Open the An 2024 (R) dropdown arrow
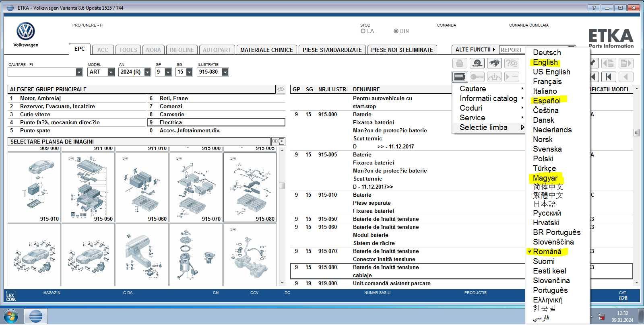Viewport: 644px width, 325px height. [x=147, y=72]
